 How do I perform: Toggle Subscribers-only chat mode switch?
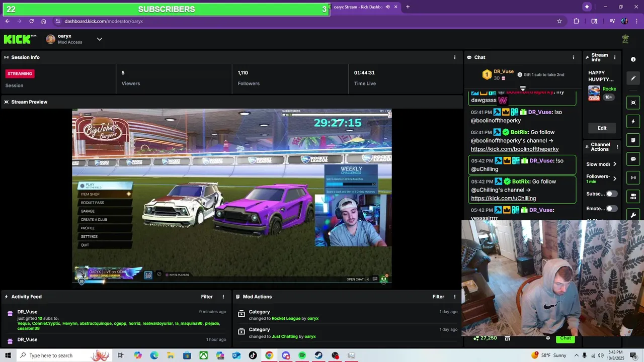611,194
